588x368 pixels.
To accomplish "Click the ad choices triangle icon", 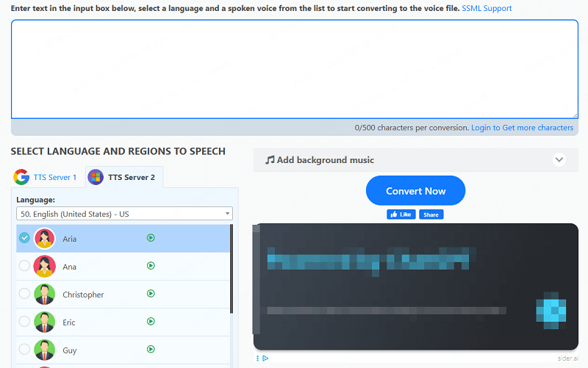I will [x=265, y=358].
